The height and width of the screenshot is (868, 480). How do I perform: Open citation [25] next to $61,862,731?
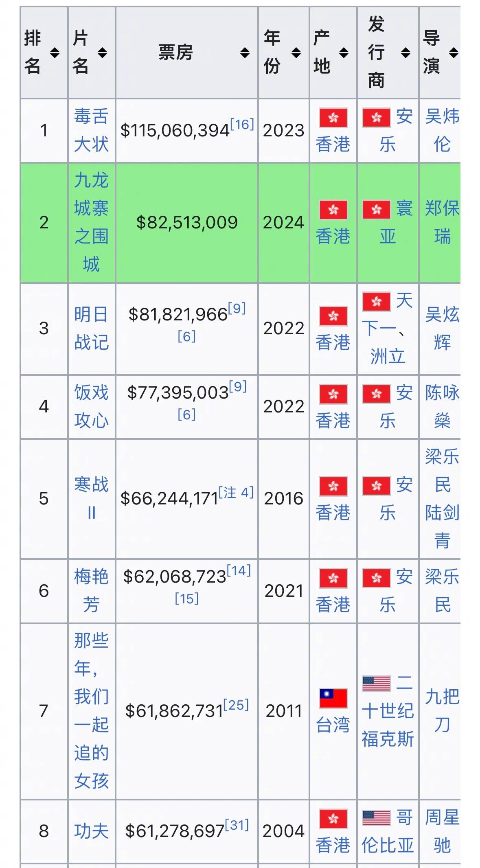click(x=236, y=705)
